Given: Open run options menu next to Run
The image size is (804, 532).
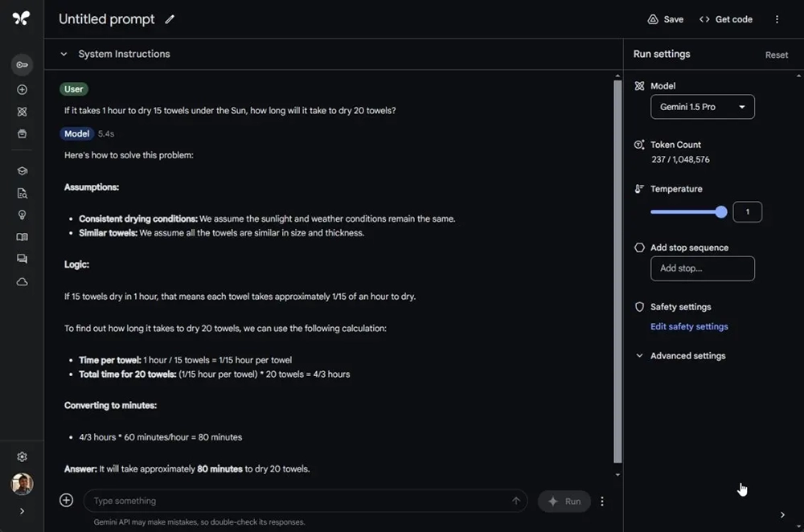Looking at the screenshot, I should pos(602,501).
